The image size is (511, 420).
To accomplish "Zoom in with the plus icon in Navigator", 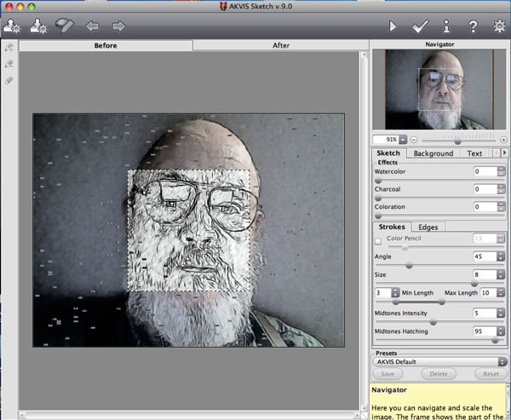I will 503,140.
